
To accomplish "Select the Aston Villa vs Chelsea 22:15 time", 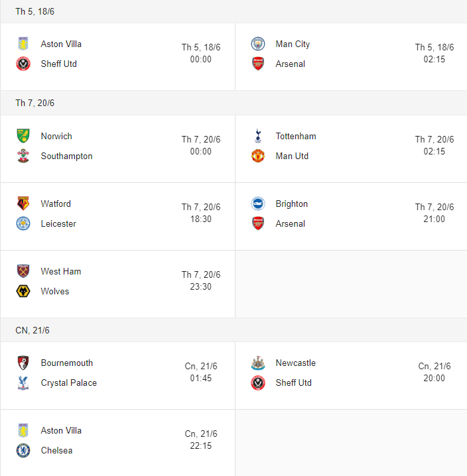I will 201,446.
